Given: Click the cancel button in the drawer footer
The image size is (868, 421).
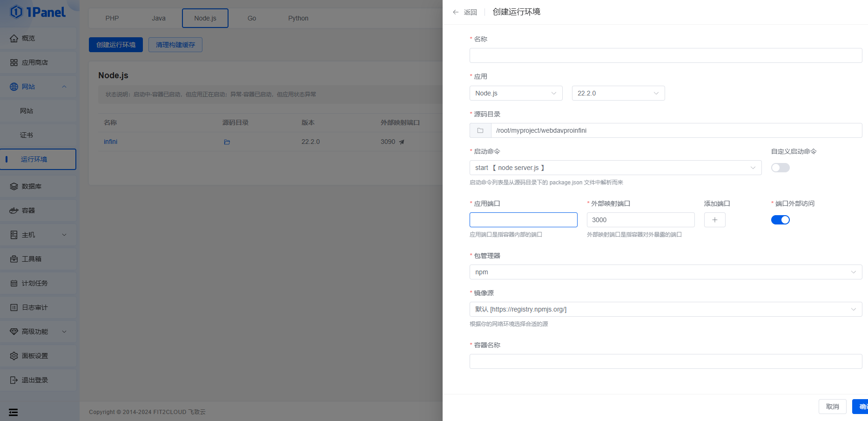Looking at the screenshot, I should coord(832,407).
